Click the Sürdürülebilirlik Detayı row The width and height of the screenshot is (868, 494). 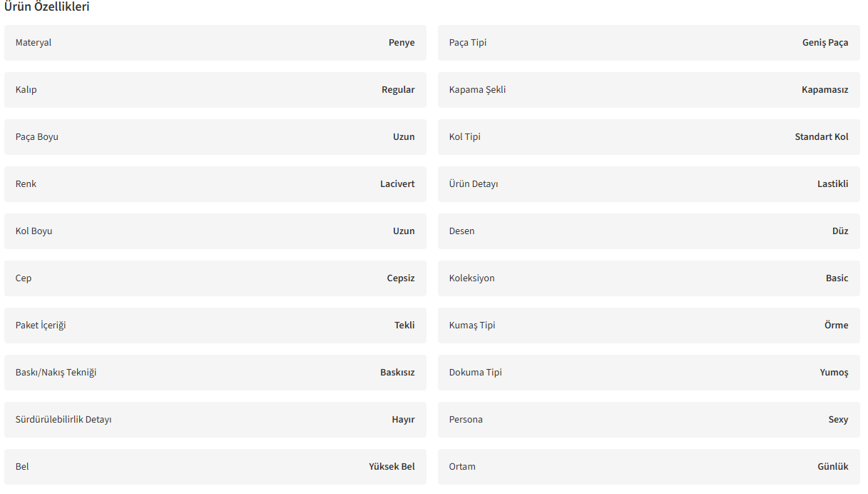(215, 420)
